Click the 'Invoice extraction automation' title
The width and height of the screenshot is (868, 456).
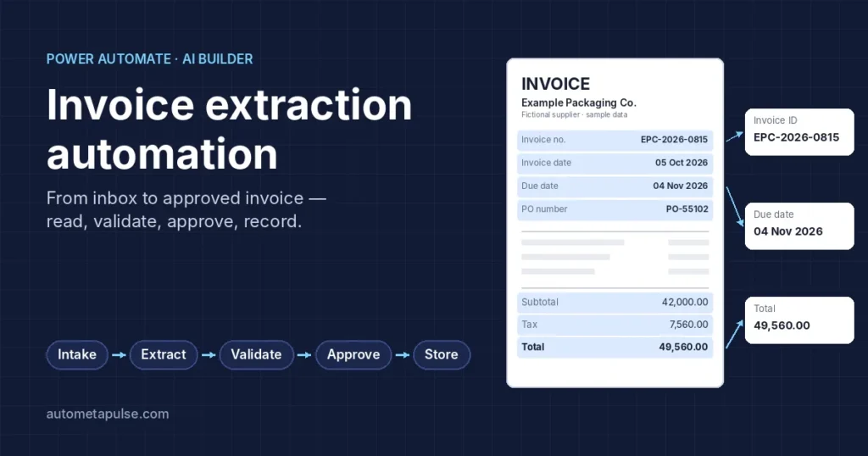[229, 129]
